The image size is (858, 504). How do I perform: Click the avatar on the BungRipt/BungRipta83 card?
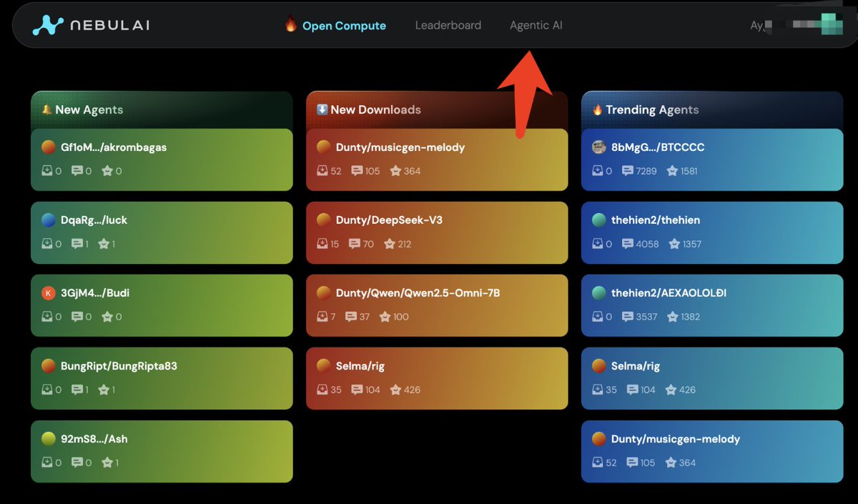pos(49,366)
